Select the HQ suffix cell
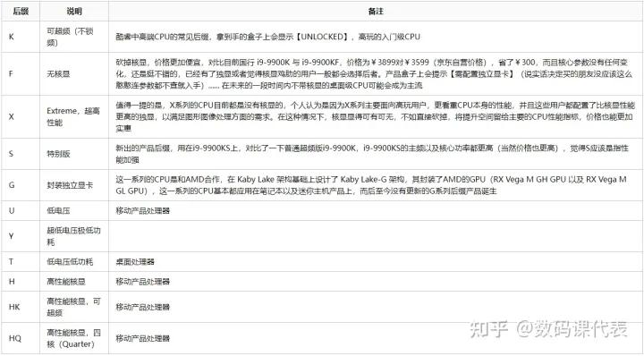644x356 pixels. click(21, 338)
